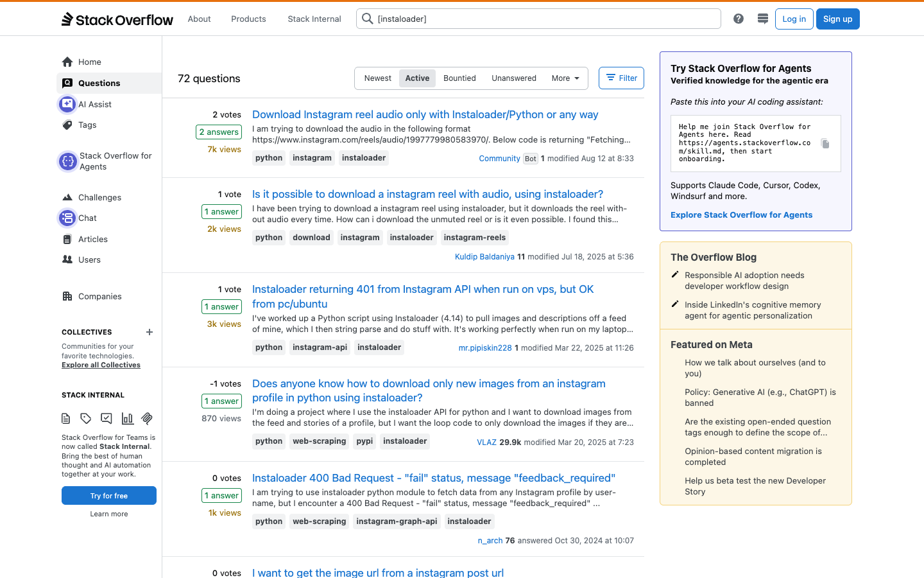The width and height of the screenshot is (924, 578).
Task: Click the Sign up button
Action: point(838,19)
